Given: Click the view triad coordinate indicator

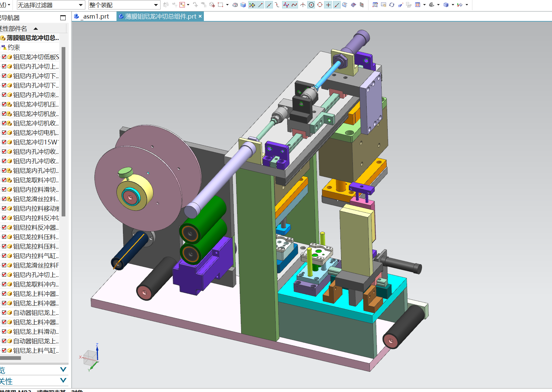Looking at the screenshot, I should coord(90,358).
